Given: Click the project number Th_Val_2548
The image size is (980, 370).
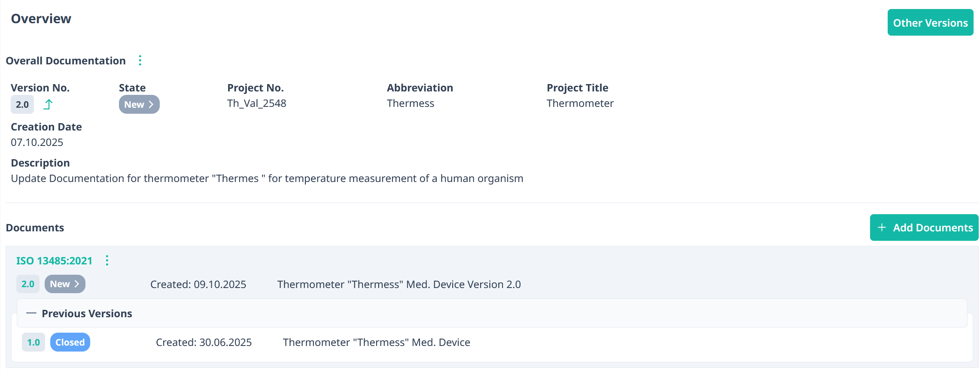Looking at the screenshot, I should [256, 103].
